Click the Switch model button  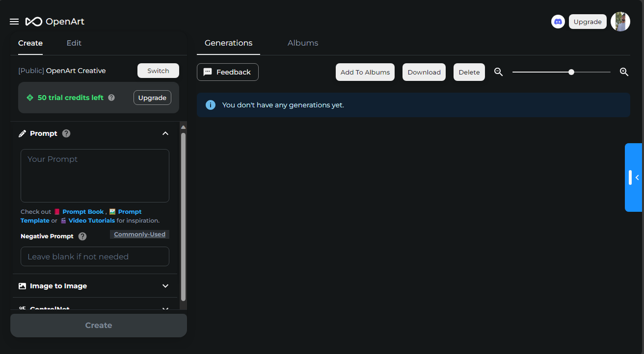coord(158,71)
